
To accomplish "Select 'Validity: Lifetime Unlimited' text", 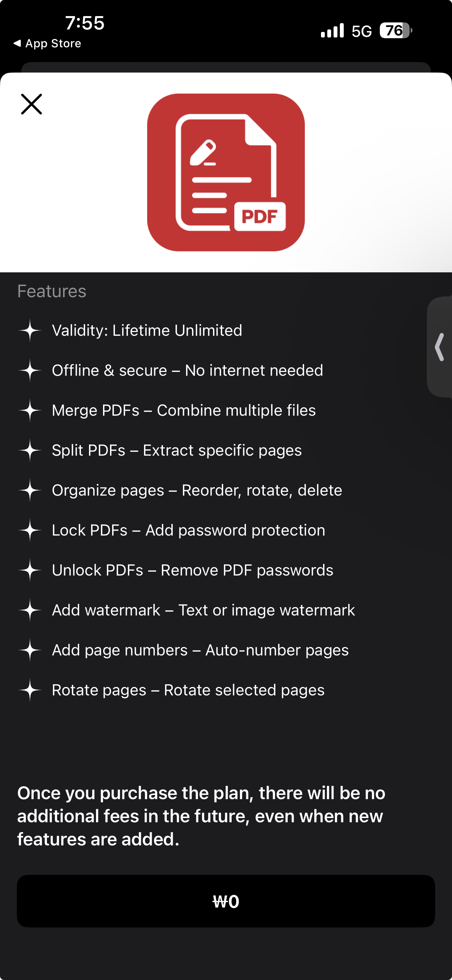I will click(147, 330).
